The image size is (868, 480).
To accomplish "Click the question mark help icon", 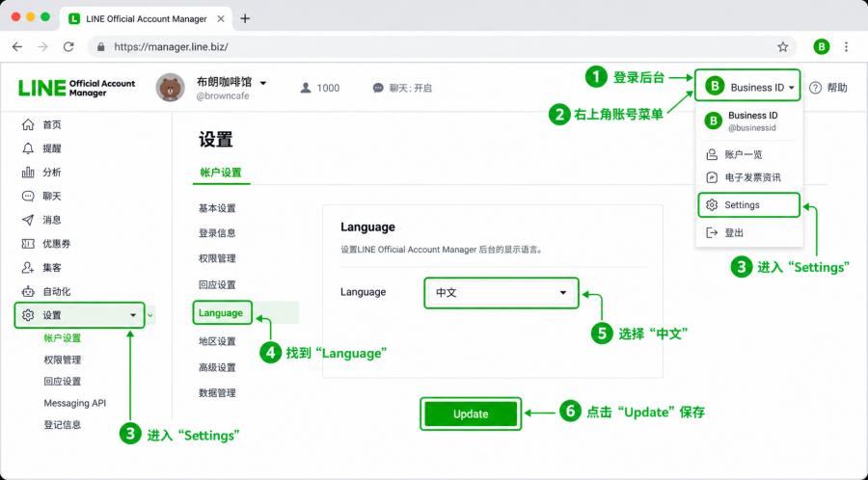I will [815, 88].
